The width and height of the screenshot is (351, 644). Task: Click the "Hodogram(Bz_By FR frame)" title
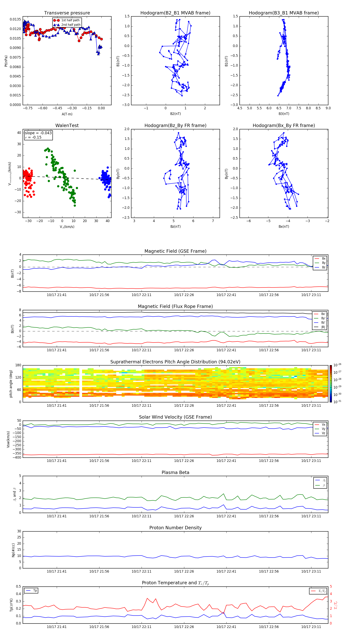pos(175,125)
